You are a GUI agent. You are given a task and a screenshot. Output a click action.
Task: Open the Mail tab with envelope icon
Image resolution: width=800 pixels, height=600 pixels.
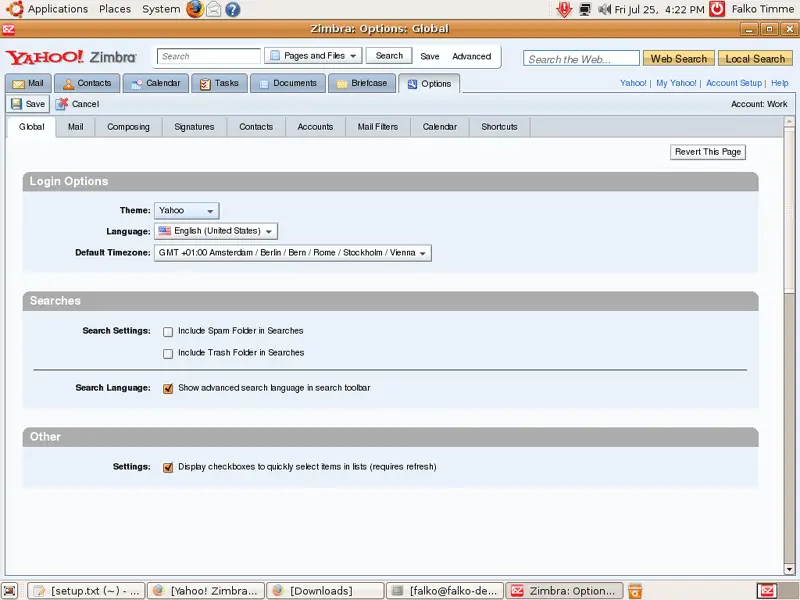point(28,83)
